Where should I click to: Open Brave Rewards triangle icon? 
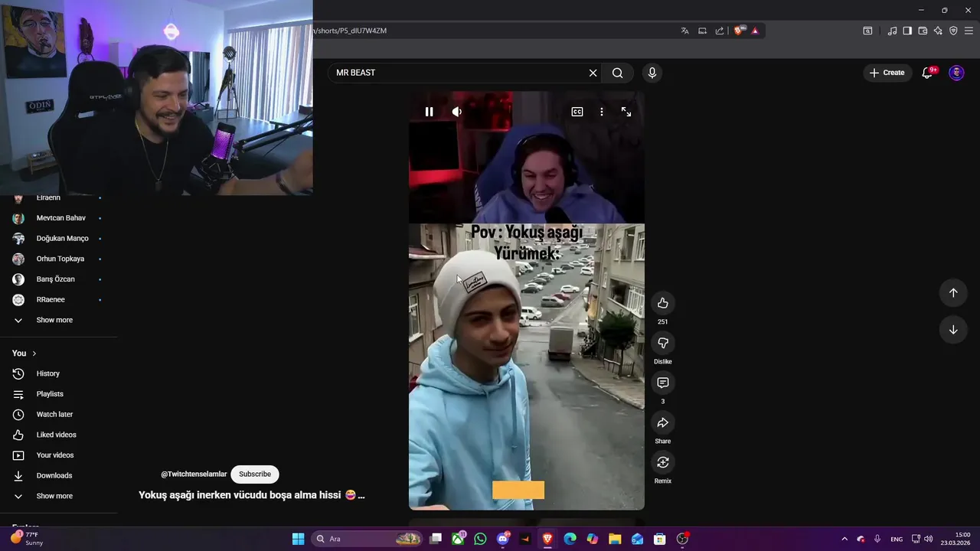click(x=755, y=31)
